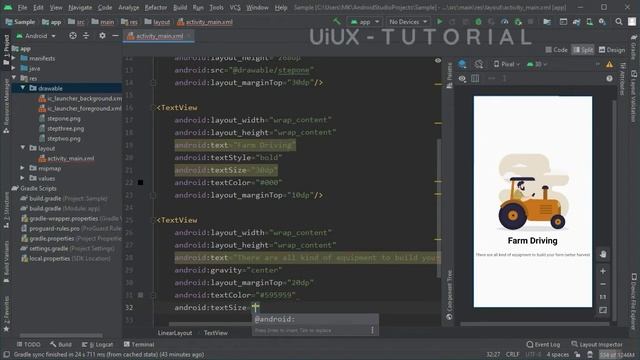Open the Pixel device preview dropdown
This screenshot has width=640, height=360.
click(x=507, y=64)
